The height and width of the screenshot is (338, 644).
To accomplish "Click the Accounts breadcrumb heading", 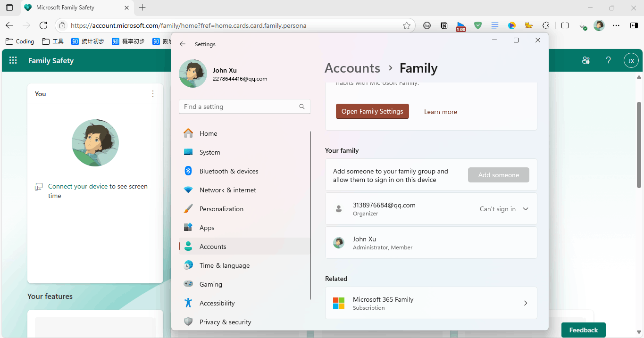I will pos(352,68).
